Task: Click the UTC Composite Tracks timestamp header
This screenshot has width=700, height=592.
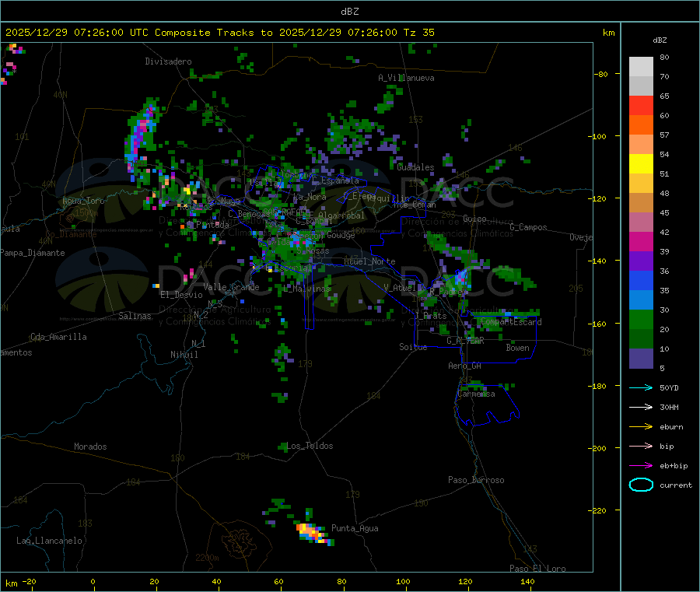Action: pos(220,33)
